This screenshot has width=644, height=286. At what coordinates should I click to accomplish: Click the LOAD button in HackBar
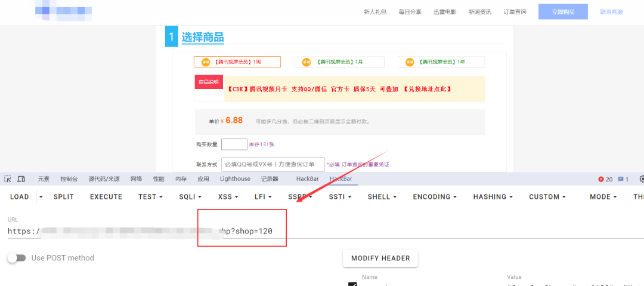(19, 196)
